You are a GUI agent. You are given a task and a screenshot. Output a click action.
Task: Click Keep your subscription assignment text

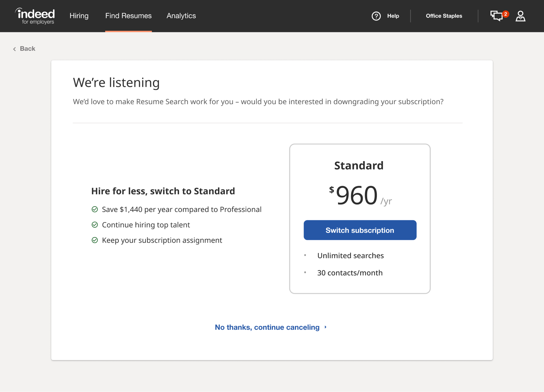pyautogui.click(x=162, y=240)
